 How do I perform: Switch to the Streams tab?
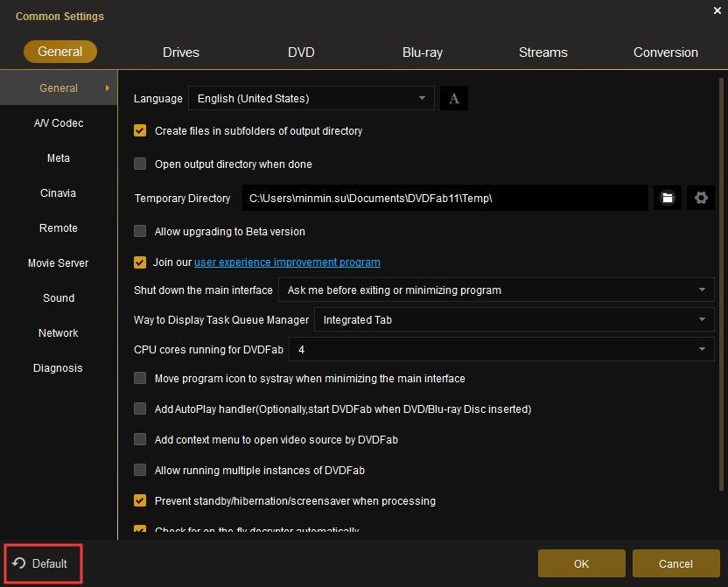tap(543, 52)
